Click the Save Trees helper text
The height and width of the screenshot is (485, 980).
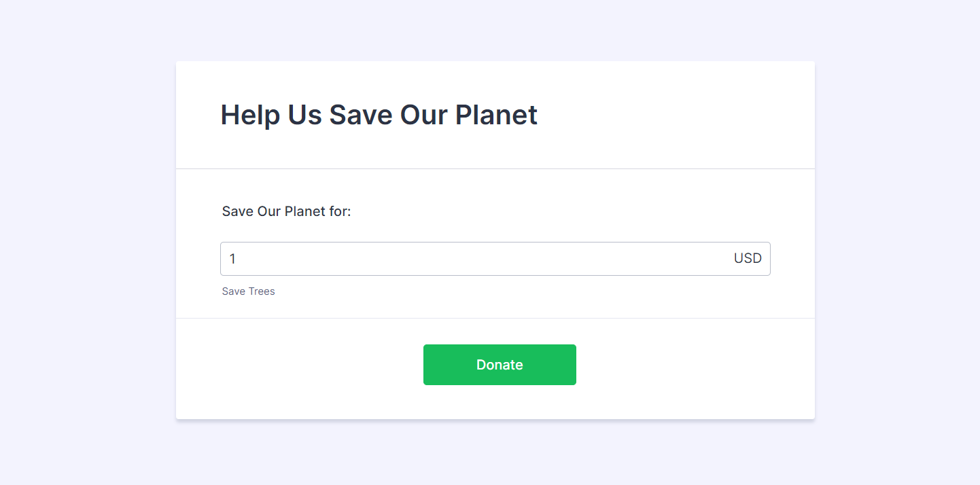248,291
